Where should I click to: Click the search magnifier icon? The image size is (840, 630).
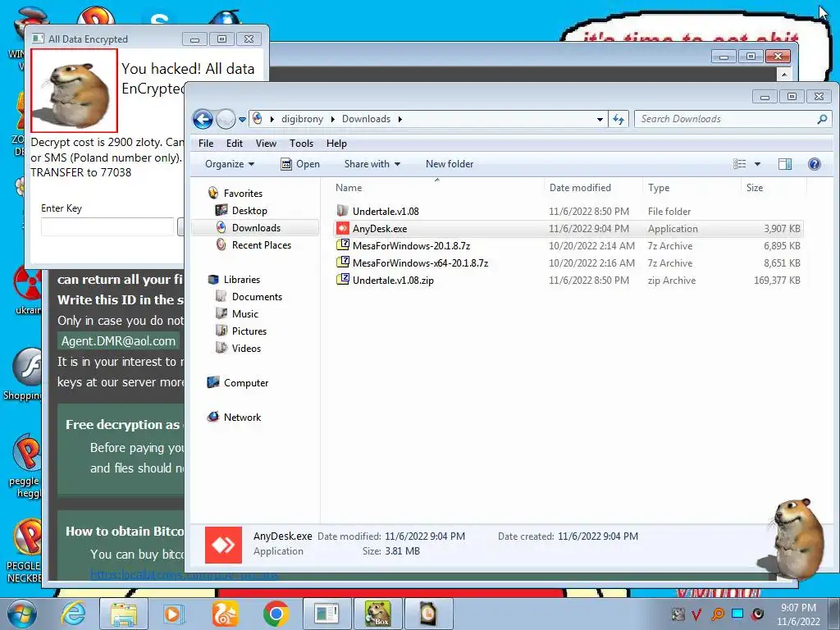[x=822, y=119]
